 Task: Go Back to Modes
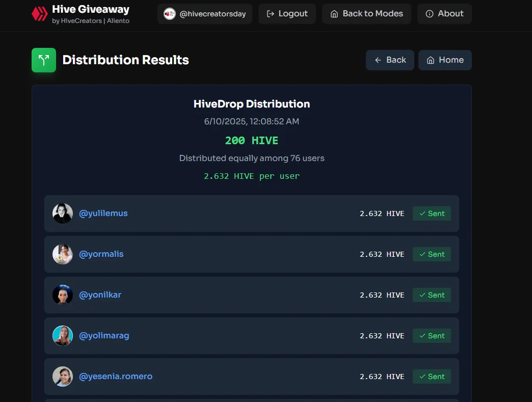pos(366,14)
